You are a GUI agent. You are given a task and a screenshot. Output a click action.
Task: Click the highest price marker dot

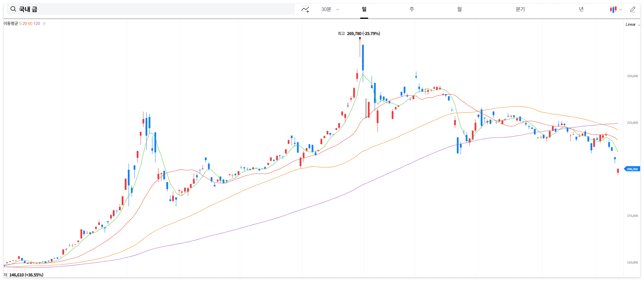(360, 38)
